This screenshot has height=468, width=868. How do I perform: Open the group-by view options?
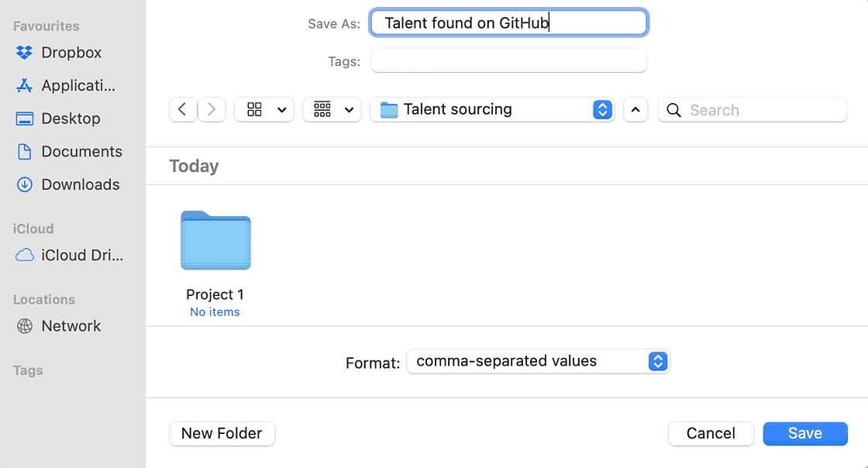tap(332, 110)
